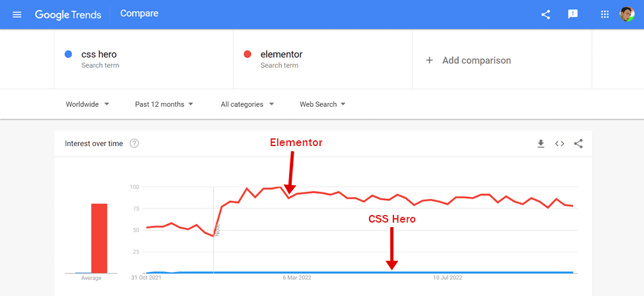Open the Past 12 months dropdown
Screen dimensions: 644x296
164,104
